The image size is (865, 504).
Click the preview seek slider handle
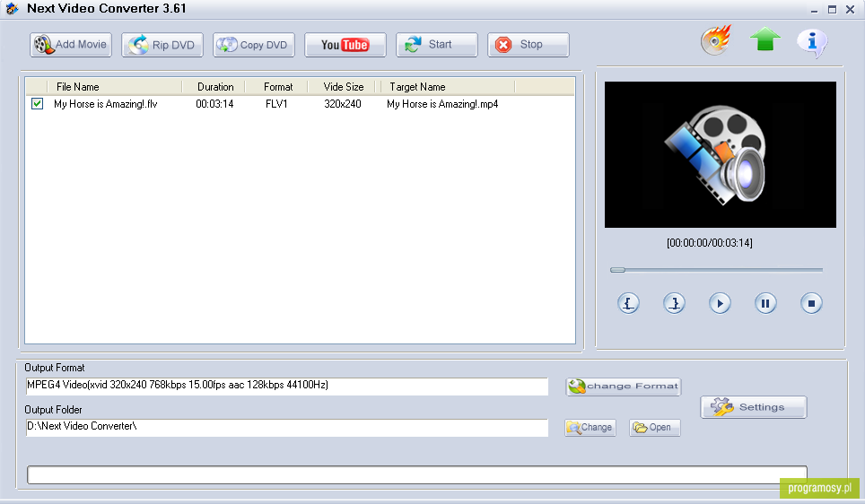618,270
